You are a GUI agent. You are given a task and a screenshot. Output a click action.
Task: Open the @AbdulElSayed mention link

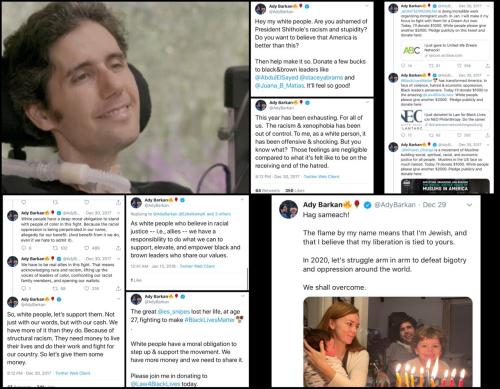276,78
